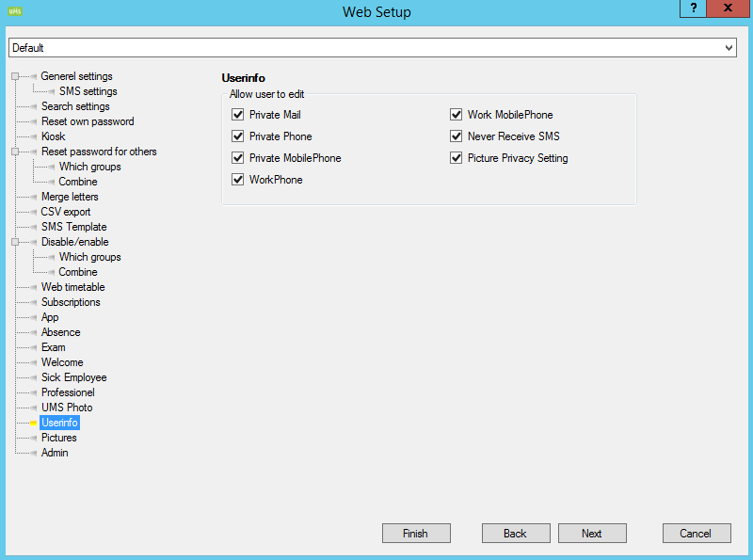This screenshot has height=560, width=753.
Task: Uncheck the Work MobilePhone checkbox
Action: [457, 115]
